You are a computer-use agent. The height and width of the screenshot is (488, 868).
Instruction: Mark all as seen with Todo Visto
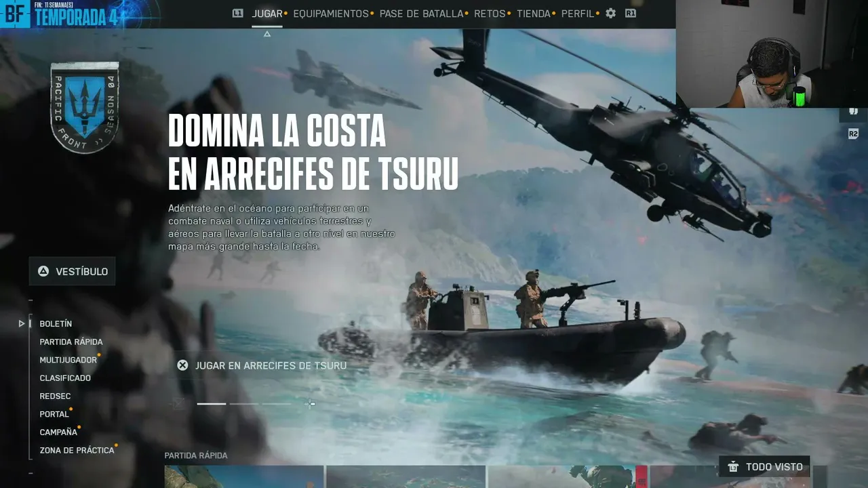coord(764,466)
